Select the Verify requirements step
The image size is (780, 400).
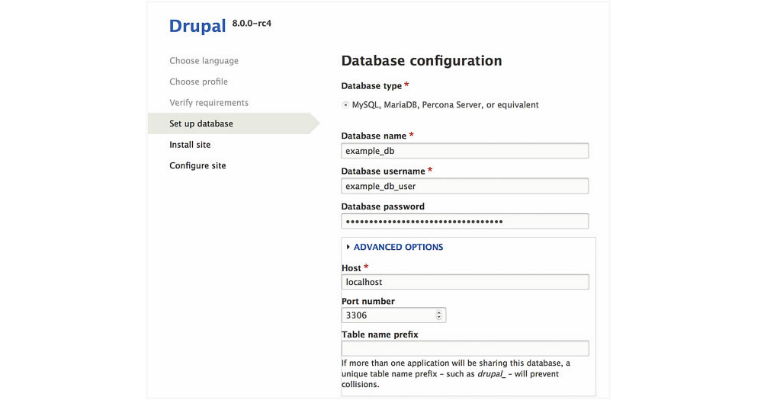208,103
